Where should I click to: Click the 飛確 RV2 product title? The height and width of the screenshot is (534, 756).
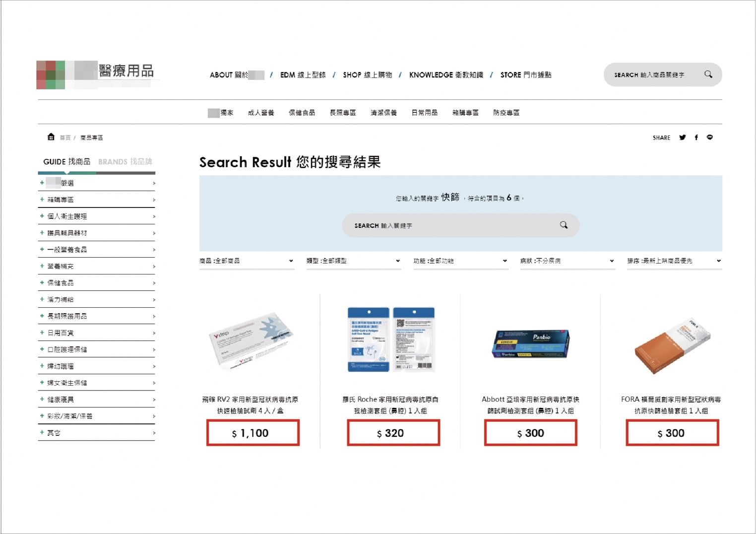coord(251,405)
